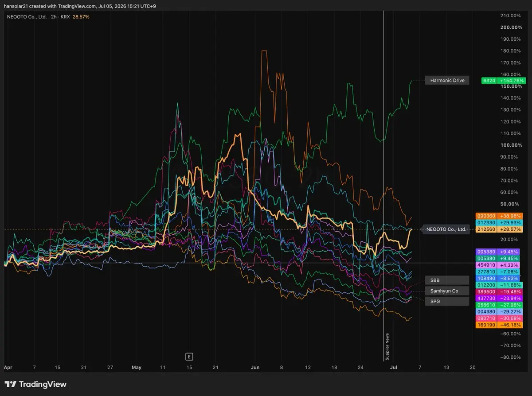This screenshot has width=532, height=396.
Task: Click the NEOOTO Co., Ltd. symbol title
Action: click(28, 16)
